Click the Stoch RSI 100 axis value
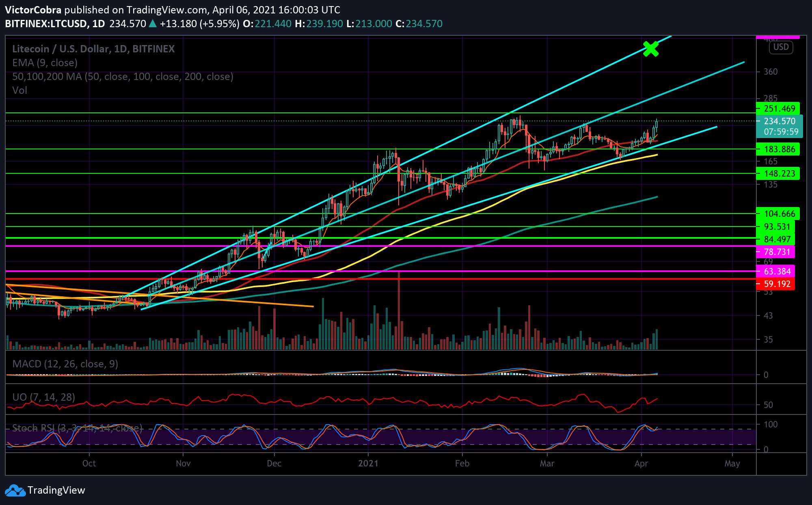 point(771,424)
